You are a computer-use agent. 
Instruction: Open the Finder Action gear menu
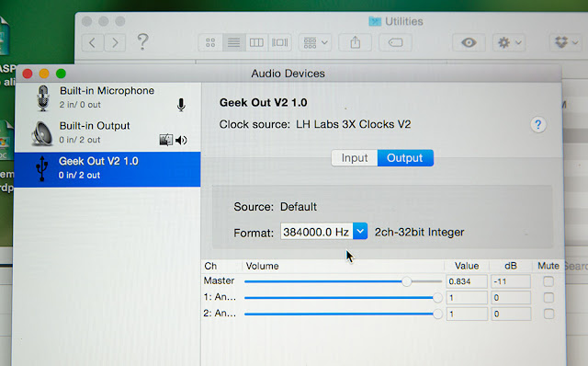point(509,42)
